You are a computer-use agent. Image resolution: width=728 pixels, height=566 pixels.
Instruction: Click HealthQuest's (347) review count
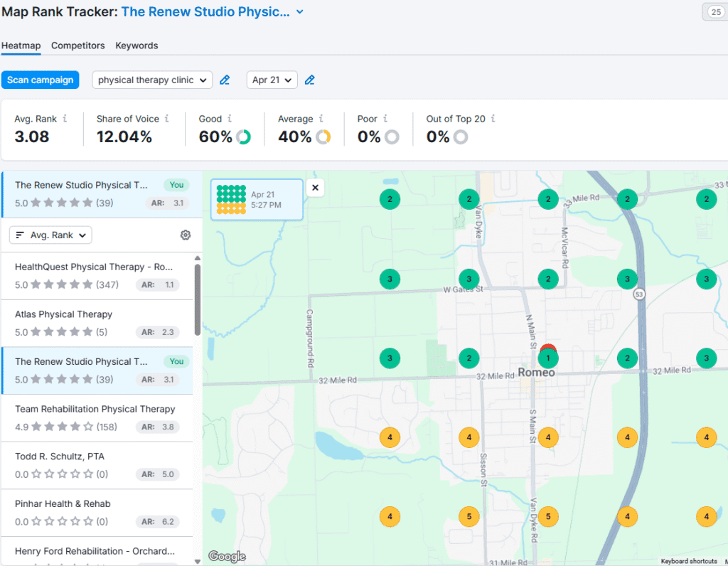[107, 284]
